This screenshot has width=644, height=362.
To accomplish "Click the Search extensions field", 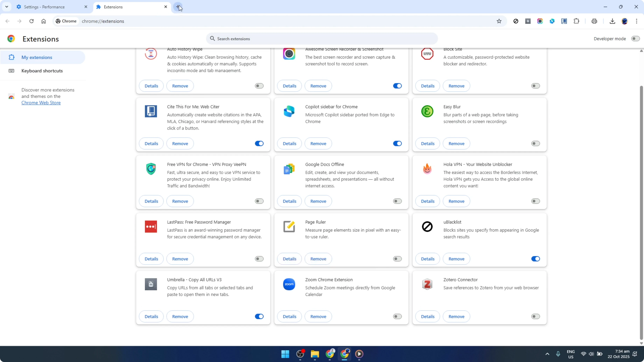I will click(322, 39).
